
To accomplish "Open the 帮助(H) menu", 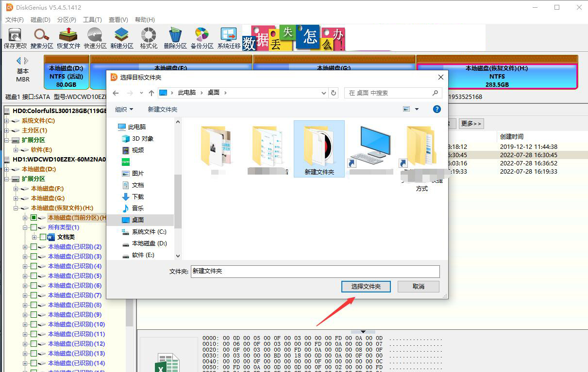I will [145, 20].
